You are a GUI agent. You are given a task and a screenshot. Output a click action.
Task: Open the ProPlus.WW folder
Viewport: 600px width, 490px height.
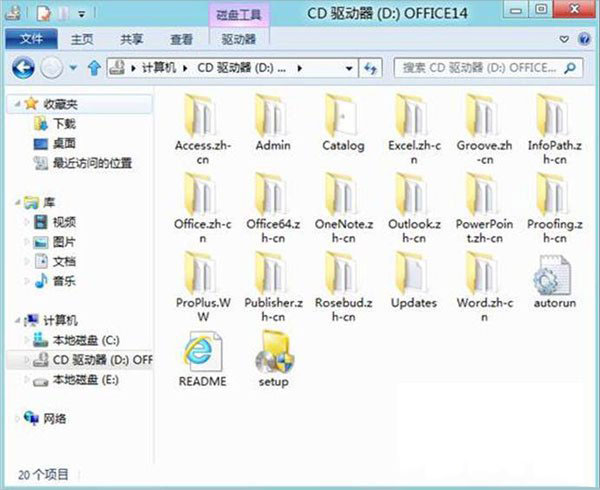(x=202, y=287)
